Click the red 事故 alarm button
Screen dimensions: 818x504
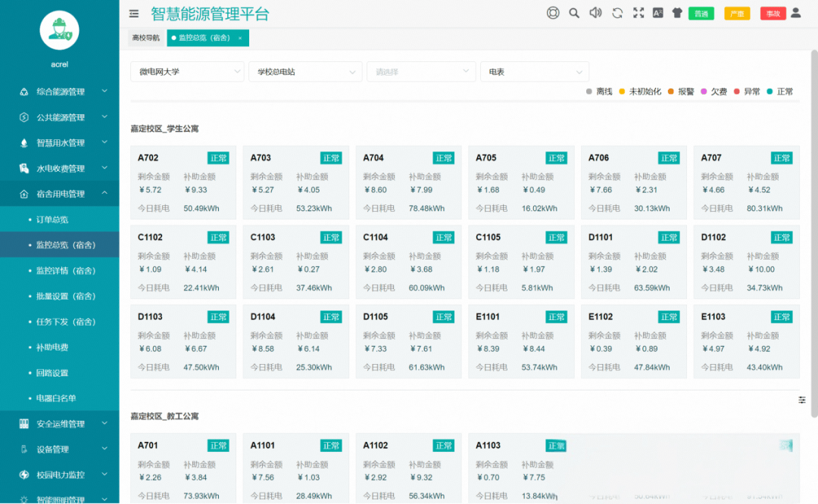(x=773, y=14)
